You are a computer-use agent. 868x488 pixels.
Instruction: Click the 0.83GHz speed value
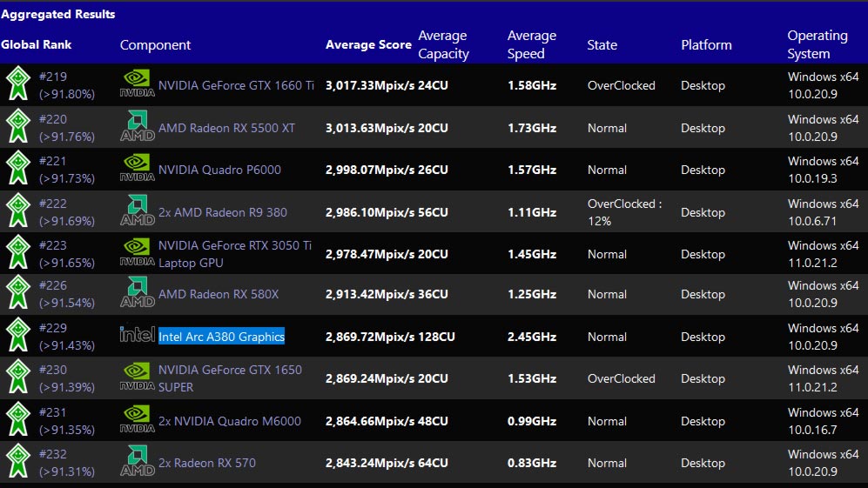click(x=532, y=463)
